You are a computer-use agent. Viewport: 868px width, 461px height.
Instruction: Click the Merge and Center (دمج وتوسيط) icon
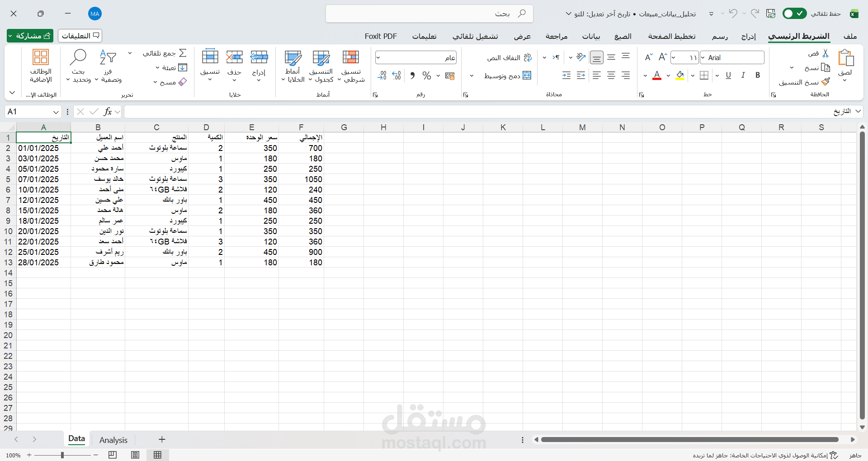(x=527, y=75)
